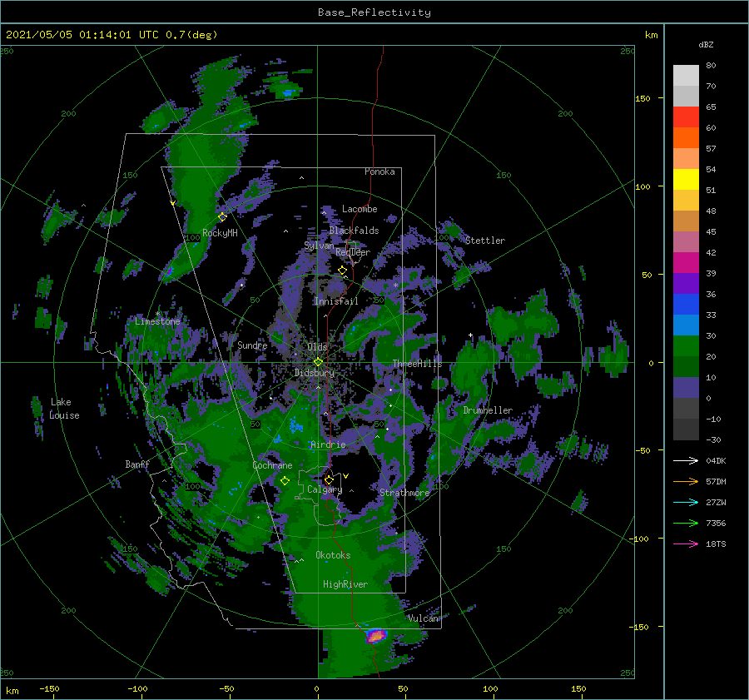This screenshot has height=700, width=749.
Task: Click the Banff label
Action: coord(137,464)
